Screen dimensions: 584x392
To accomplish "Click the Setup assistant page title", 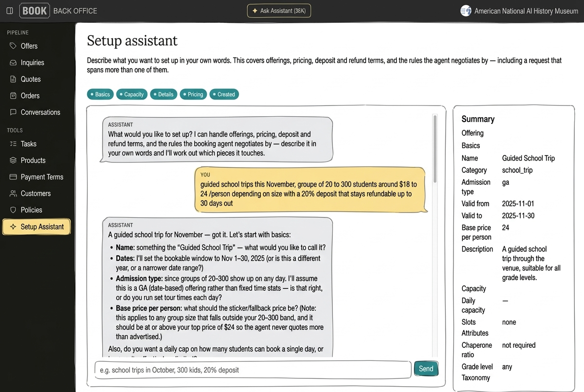I will (132, 40).
